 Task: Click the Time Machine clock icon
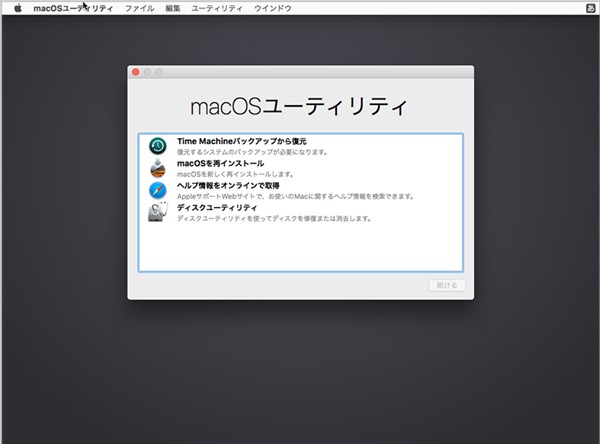[x=157, y=146]
